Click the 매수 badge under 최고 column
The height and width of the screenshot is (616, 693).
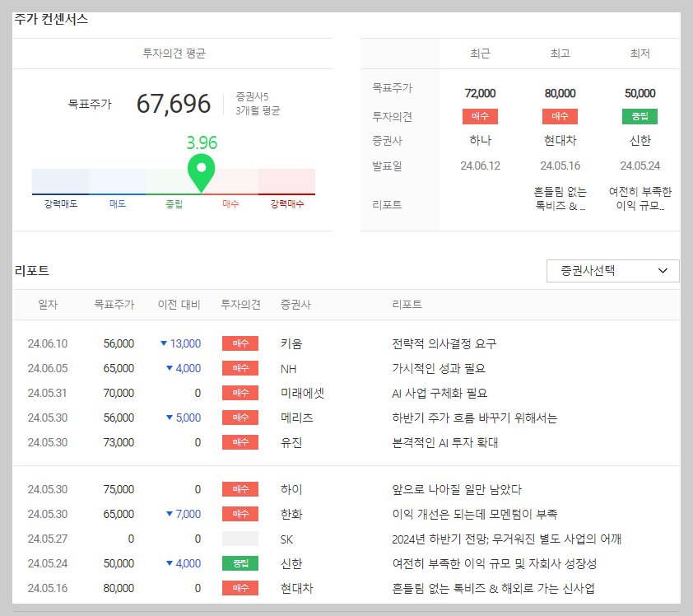[x=560, y=116]
